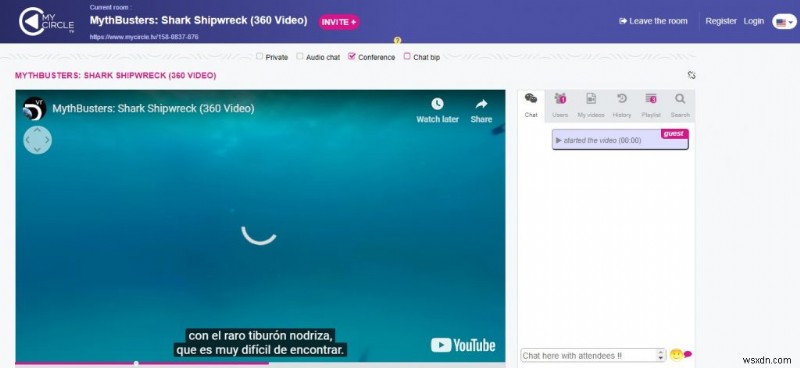Click the MyCircle logo

coord(46,21)
